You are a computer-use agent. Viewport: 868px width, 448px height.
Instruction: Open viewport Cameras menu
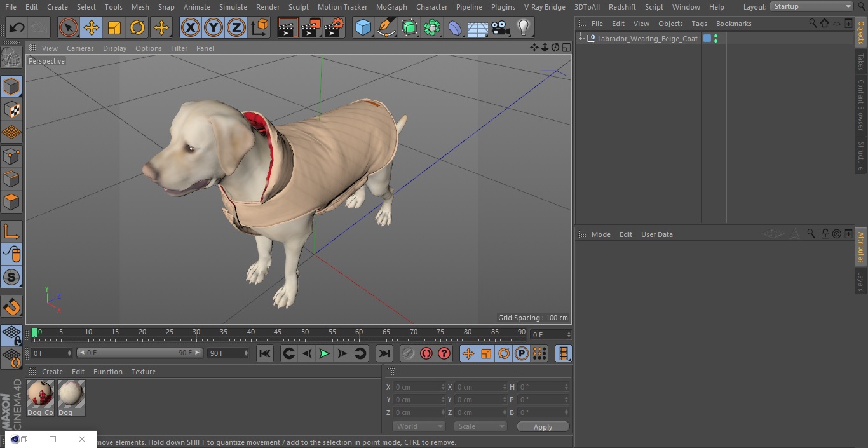pyautogui.click(x=80, y=48)
